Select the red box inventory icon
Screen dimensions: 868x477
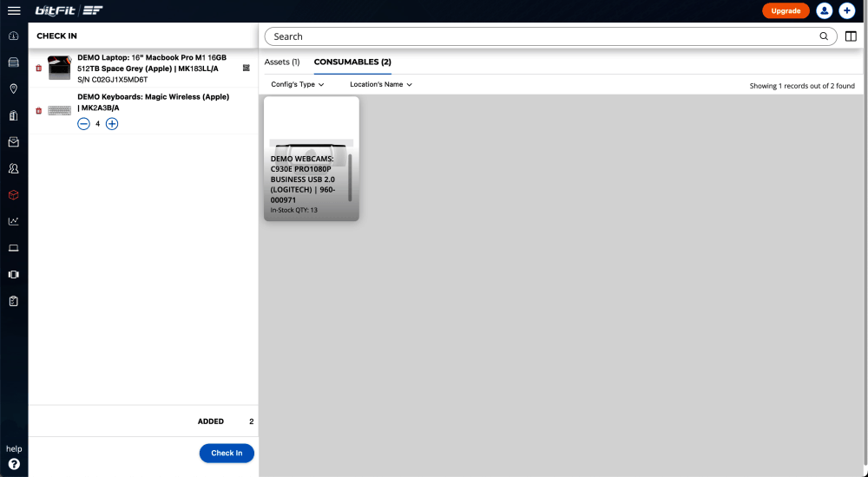point(14,195)
